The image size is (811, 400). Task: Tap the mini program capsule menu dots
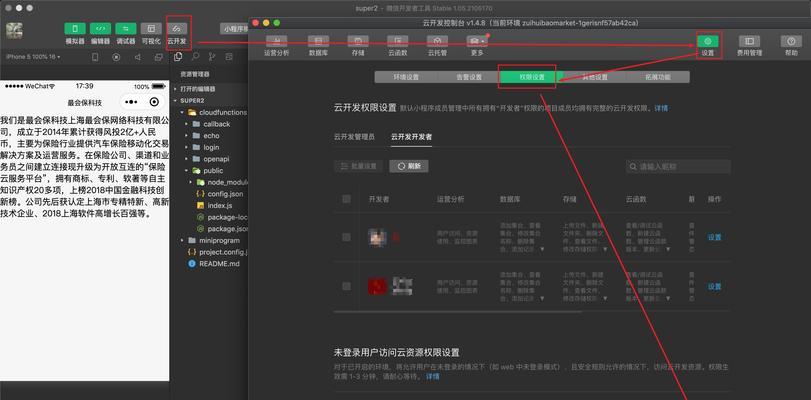[x=131, y=102]
